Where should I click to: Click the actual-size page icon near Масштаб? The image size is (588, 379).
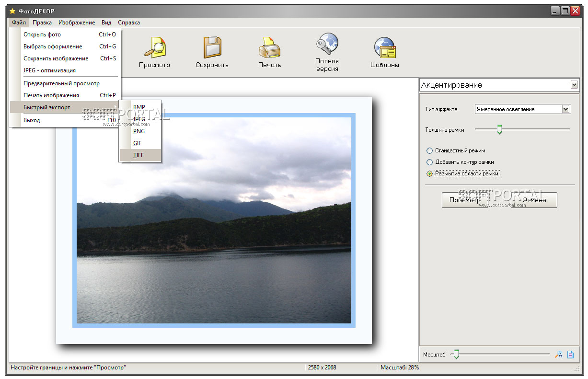tap(570, 355)
